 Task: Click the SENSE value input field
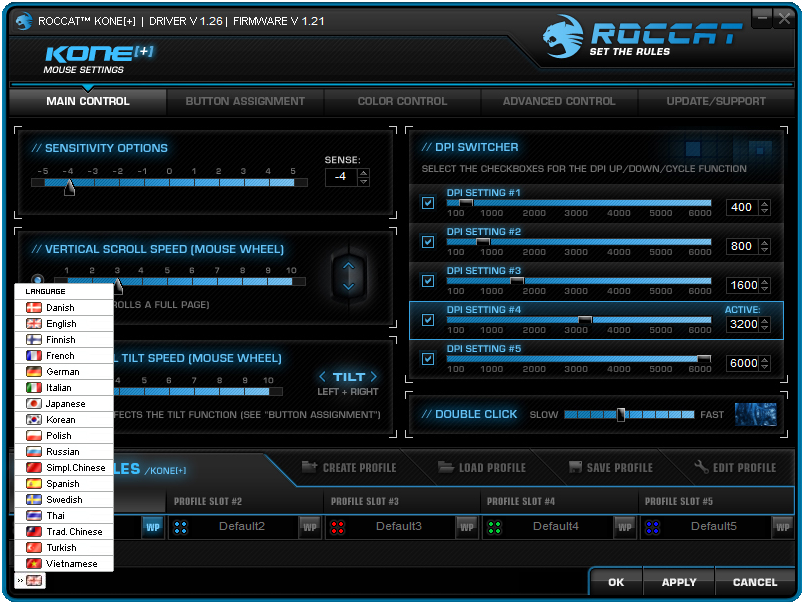point(341,177)
